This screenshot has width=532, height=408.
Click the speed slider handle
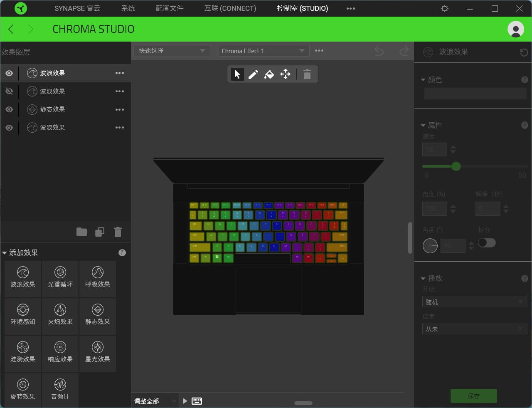pos(456,166)
